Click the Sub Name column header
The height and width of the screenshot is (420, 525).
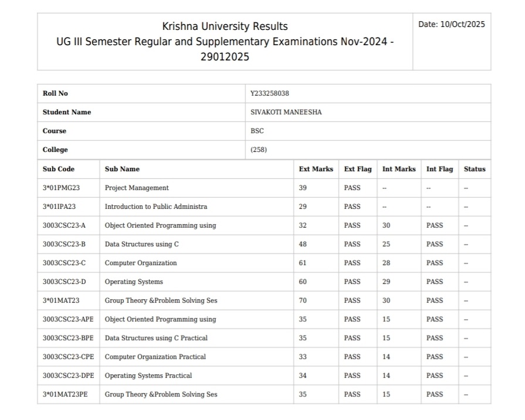click(x=122, y=169)
